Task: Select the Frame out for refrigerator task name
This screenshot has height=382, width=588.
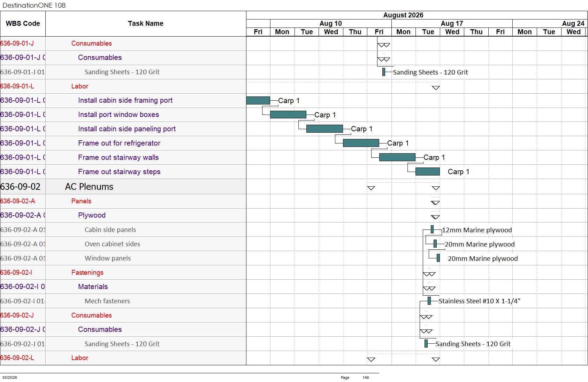Action: [x=119, y=143]
